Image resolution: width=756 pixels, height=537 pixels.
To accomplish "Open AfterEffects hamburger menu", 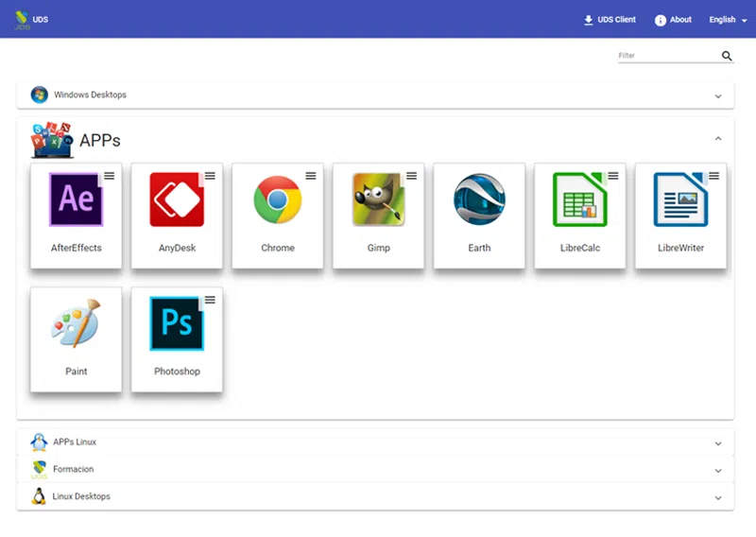I will (x=110, y=176).
